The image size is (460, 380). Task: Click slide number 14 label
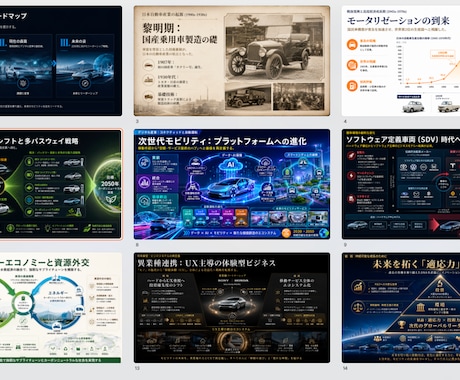pyautogui.click(x=346, y=368)
